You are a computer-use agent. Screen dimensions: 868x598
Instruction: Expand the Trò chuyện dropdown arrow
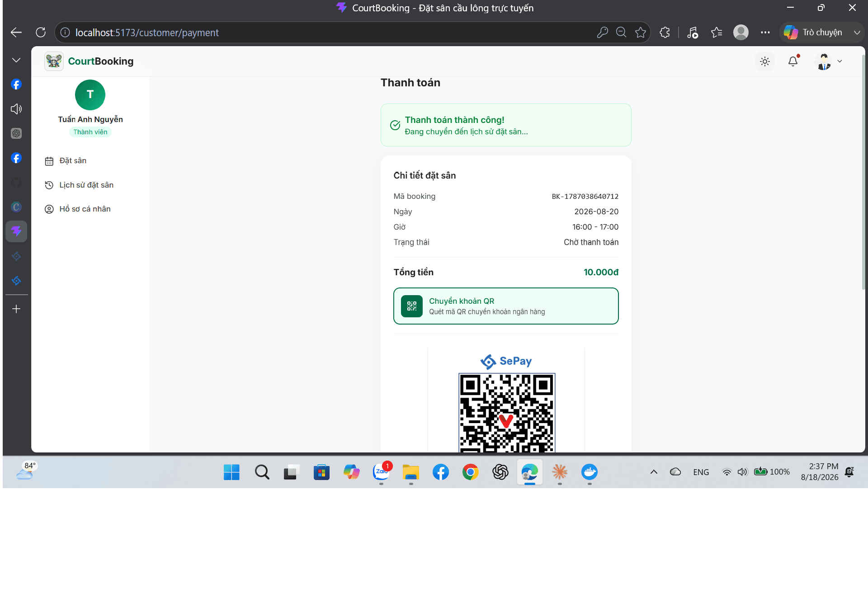coord(857,33)
